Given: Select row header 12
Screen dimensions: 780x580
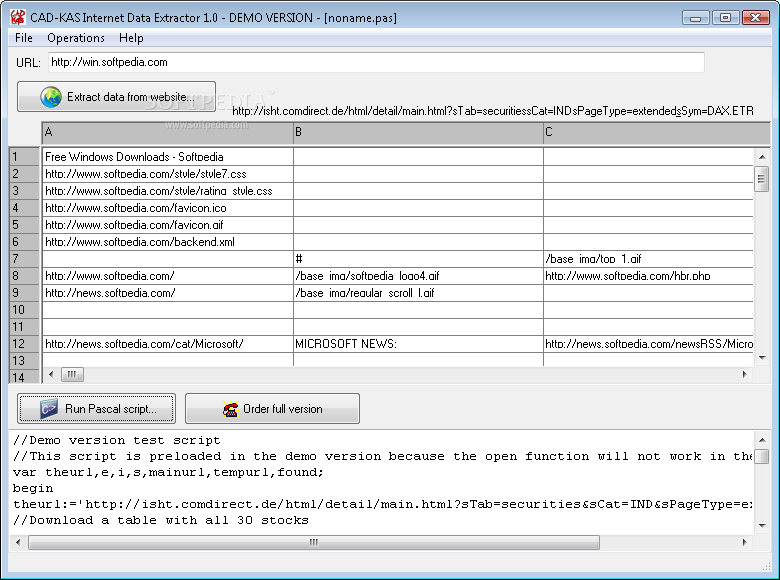Looking at the screenshot, I should point(24,344).
